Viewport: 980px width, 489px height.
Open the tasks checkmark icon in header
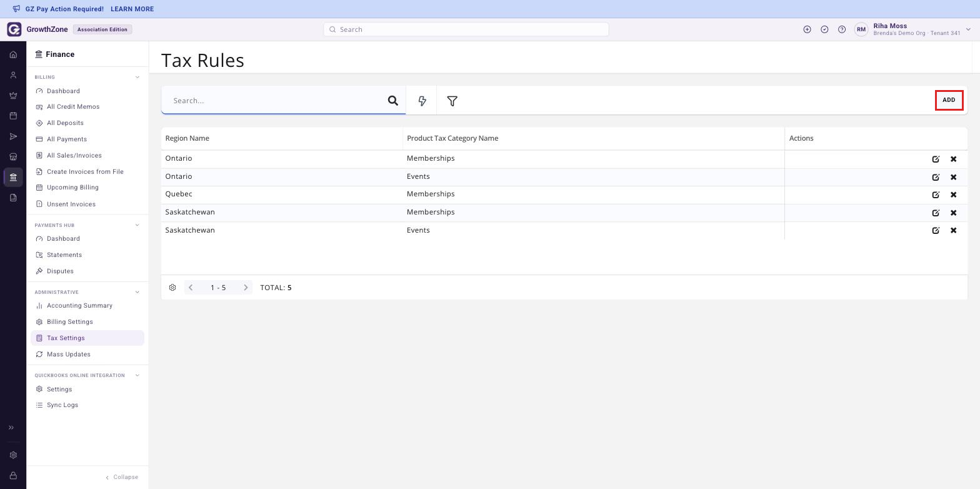point(824,29)
